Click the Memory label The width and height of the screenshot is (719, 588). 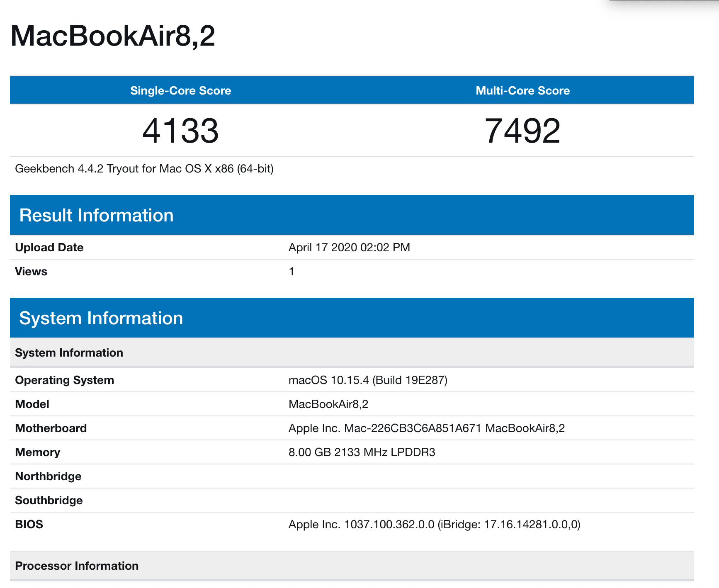click(x=38, y=452)
